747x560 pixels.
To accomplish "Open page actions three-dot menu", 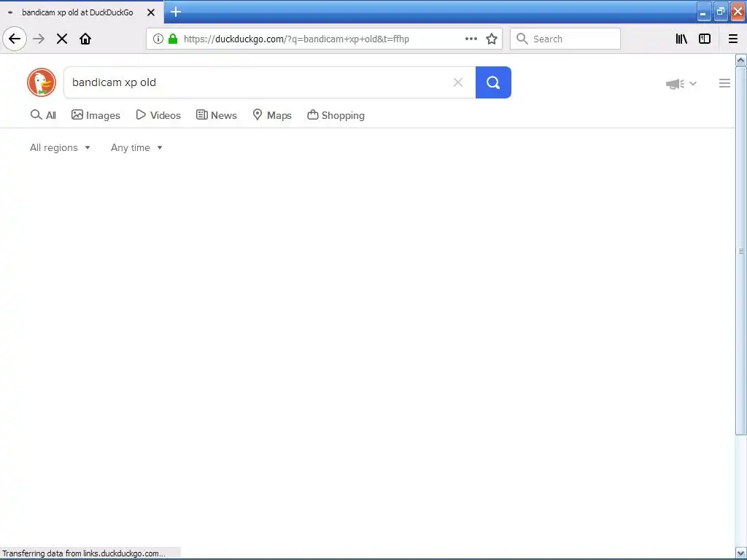I will [x=471, y=39].
